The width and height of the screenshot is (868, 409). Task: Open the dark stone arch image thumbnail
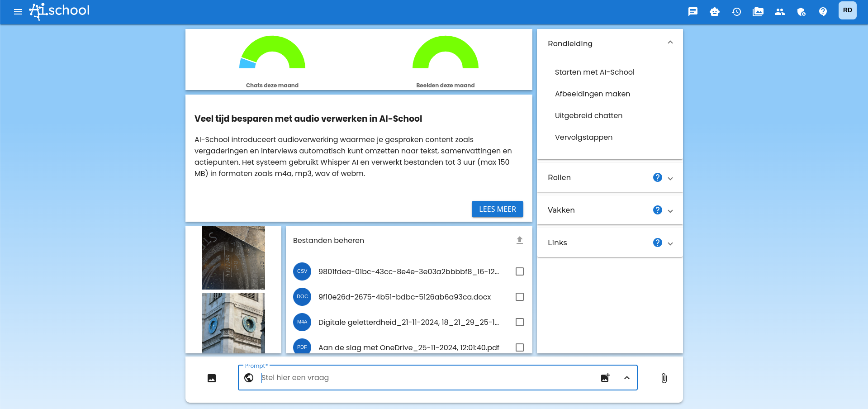(x=233, y=258)
